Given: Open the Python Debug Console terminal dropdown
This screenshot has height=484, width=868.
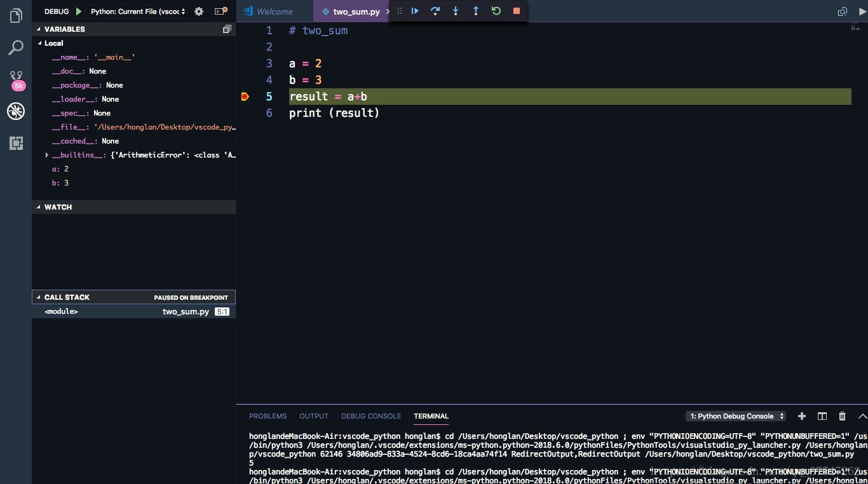Looking at the screenshot, I should (x=736, y=416).
